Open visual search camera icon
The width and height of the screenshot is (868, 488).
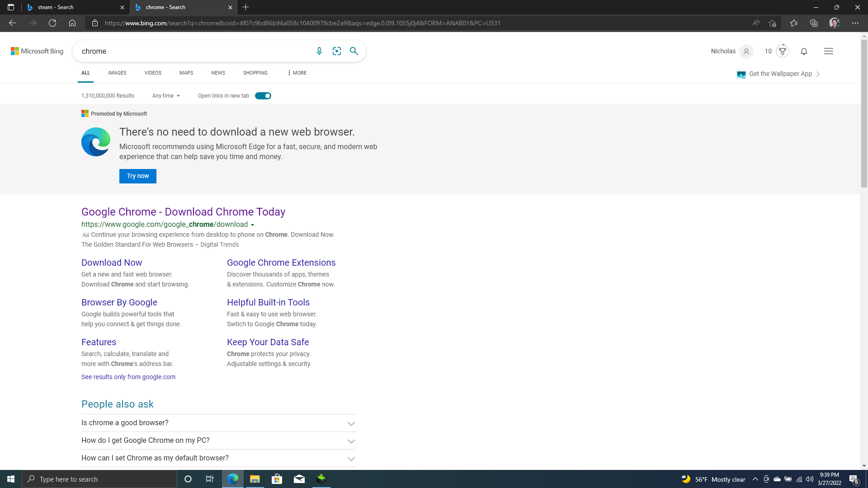pyautogui.click(x=337, y=51)
